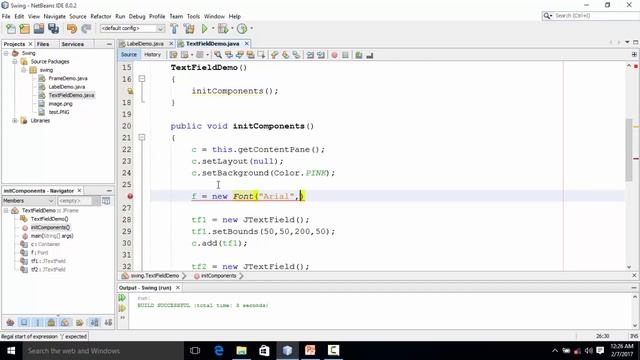
Task: Click the New Project toolbar icon
Action: pos(24,29)
